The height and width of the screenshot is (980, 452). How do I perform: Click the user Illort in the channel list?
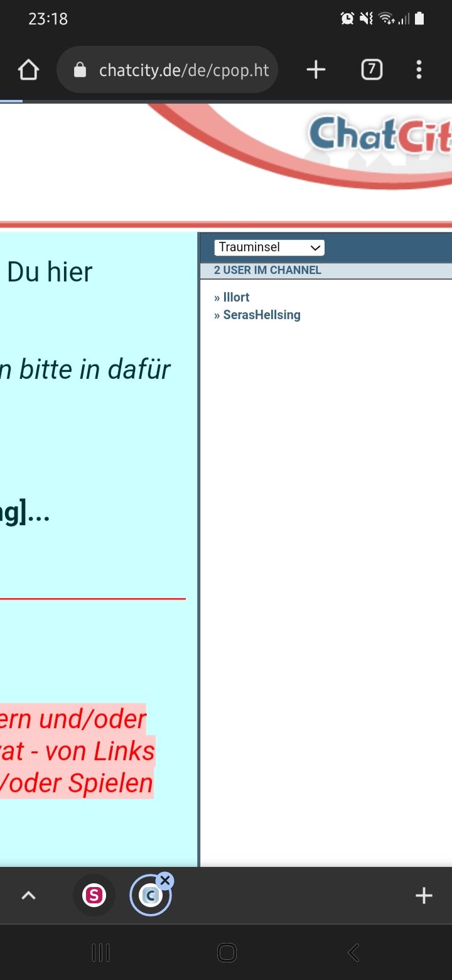[x=236, y=297]
